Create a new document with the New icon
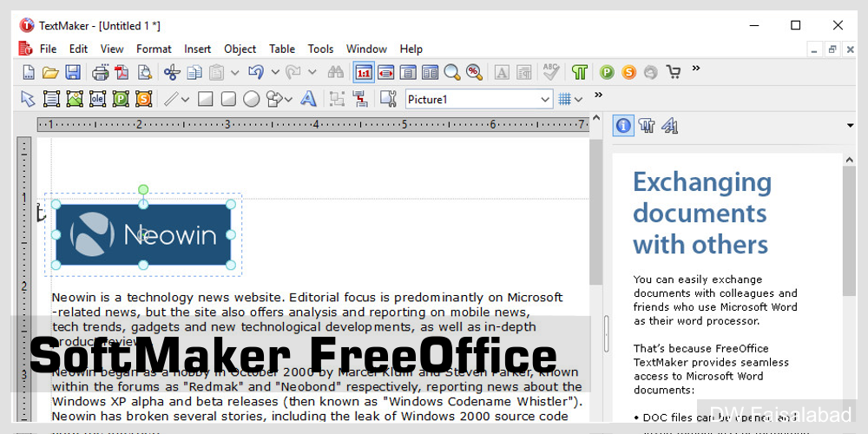This screenshot has height=434, width=868. [29, 72]
